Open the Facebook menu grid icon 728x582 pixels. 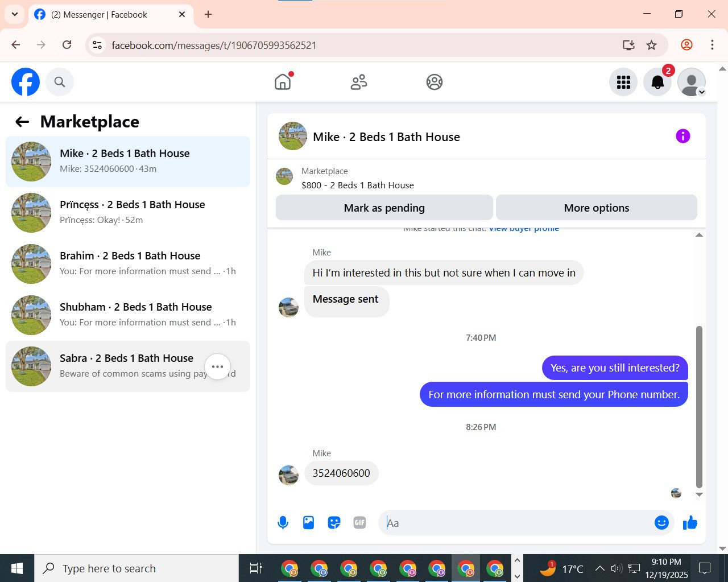623,82
